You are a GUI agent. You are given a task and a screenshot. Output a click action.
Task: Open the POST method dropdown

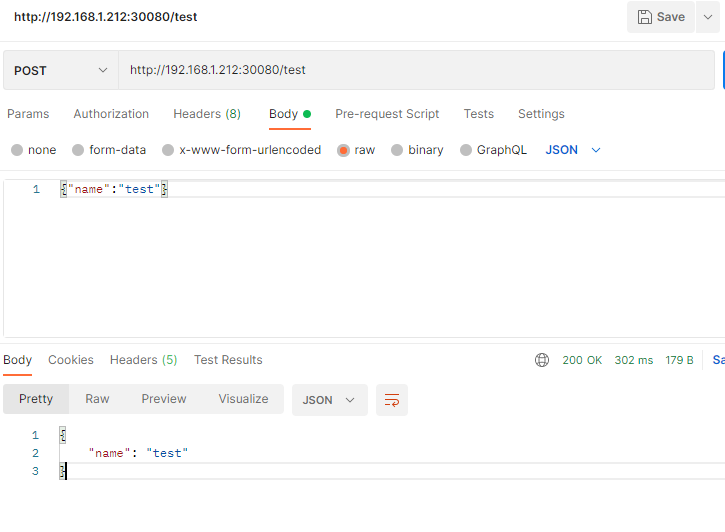click(x=61, y=70)
